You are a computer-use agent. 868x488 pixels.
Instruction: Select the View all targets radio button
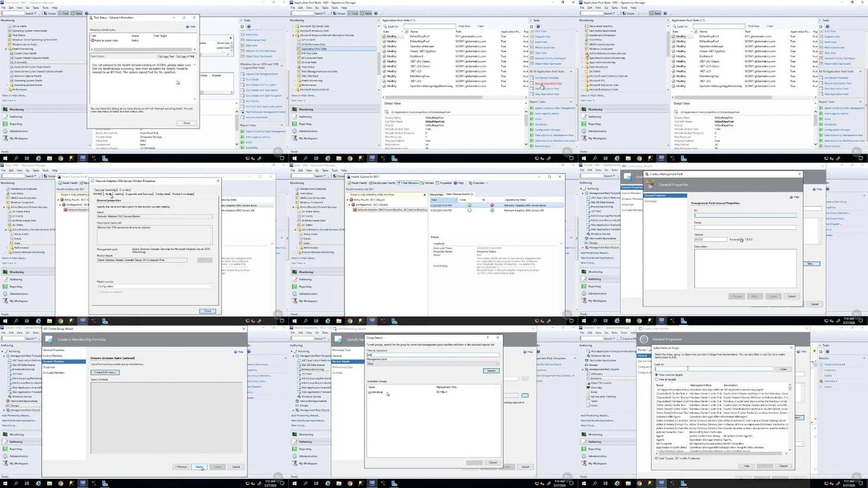[656, 379]
